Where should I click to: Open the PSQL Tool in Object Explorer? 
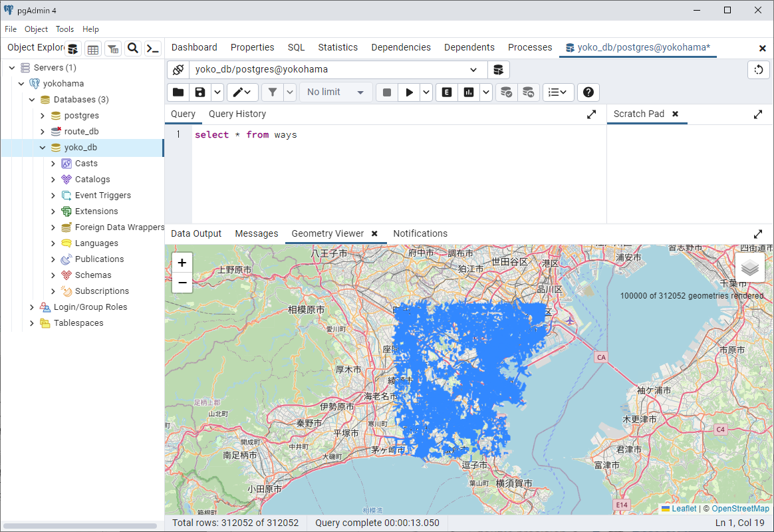153,48
